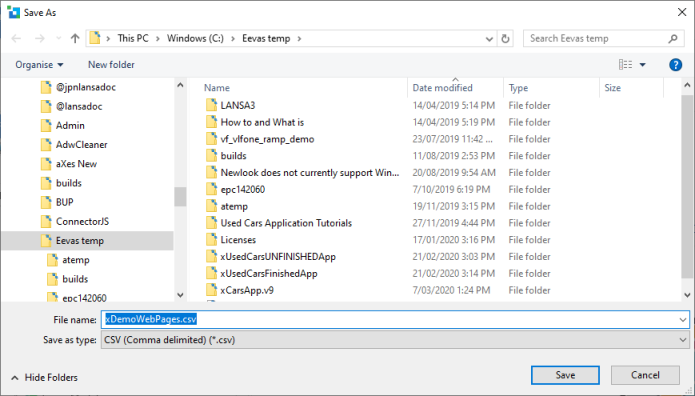The image size is (695, 396).
Task: Create a folder with New folder
Action: (111, 65)
